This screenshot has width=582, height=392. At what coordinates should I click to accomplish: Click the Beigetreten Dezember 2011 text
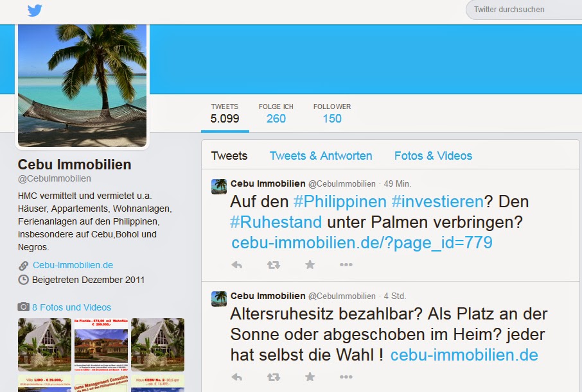click(88, 280)
